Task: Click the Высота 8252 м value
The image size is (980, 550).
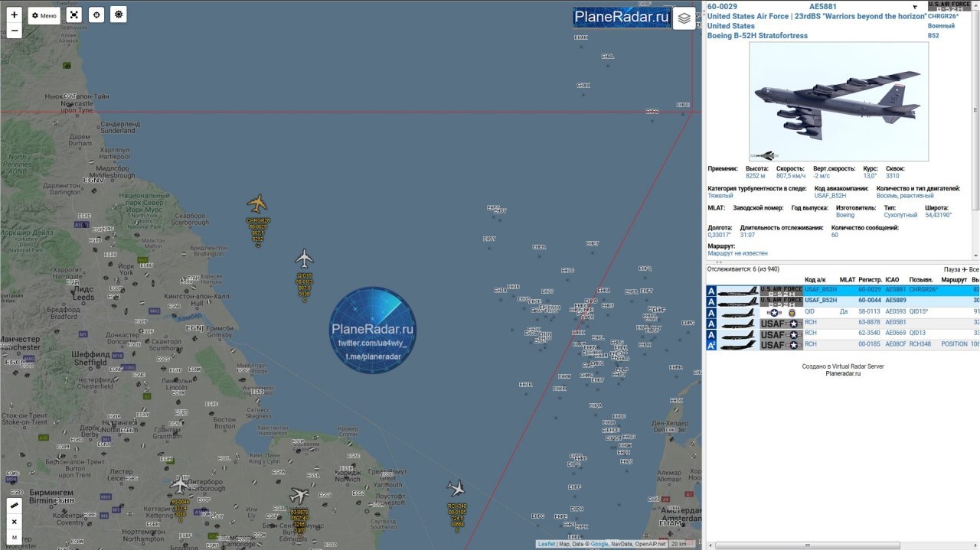Action: pos(756,176)
